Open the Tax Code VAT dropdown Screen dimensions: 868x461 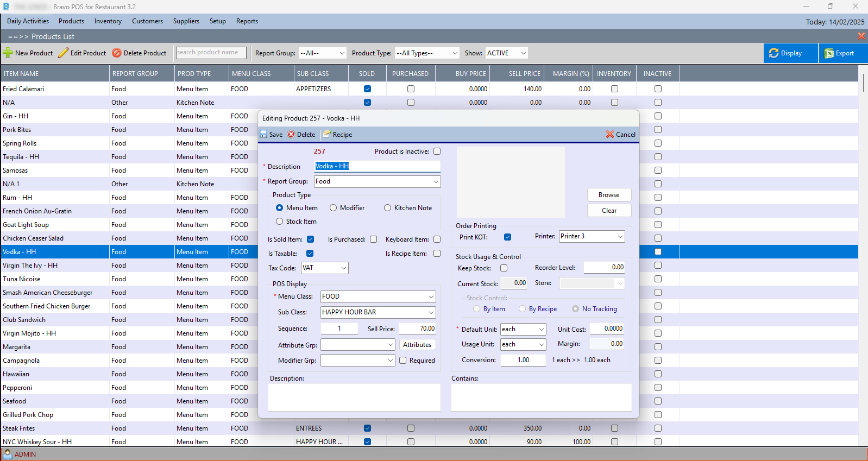[x=343, y=268]
